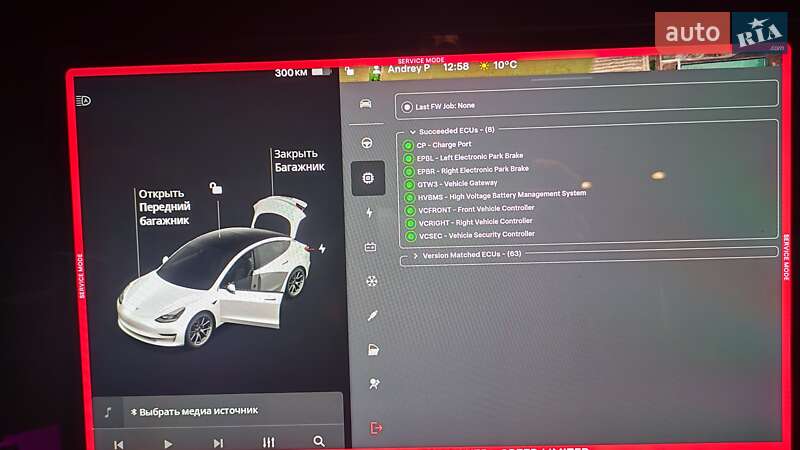Select VCFRONT - Front Vehicle Controller text

pyautogui.click(x=477, y=209)
